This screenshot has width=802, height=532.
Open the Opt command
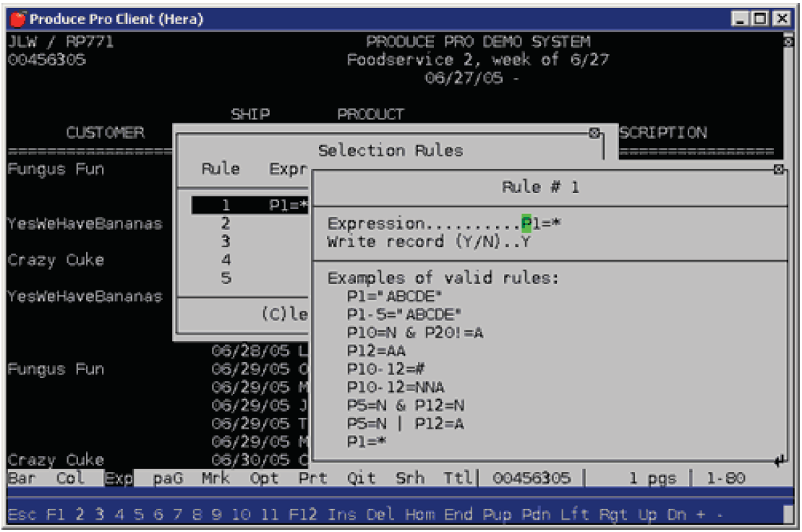pyautogui.click(x=264, y=479)
